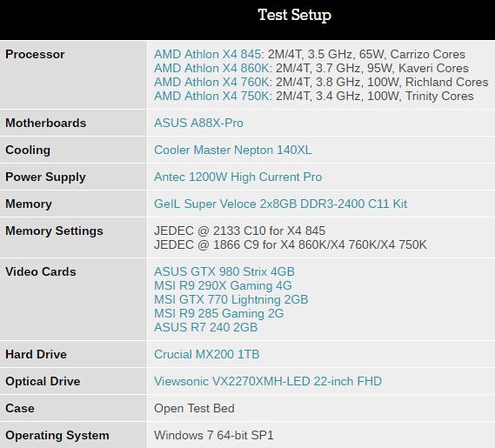Click the AMD Athlon X4 750K link

[x=211, y=96]
